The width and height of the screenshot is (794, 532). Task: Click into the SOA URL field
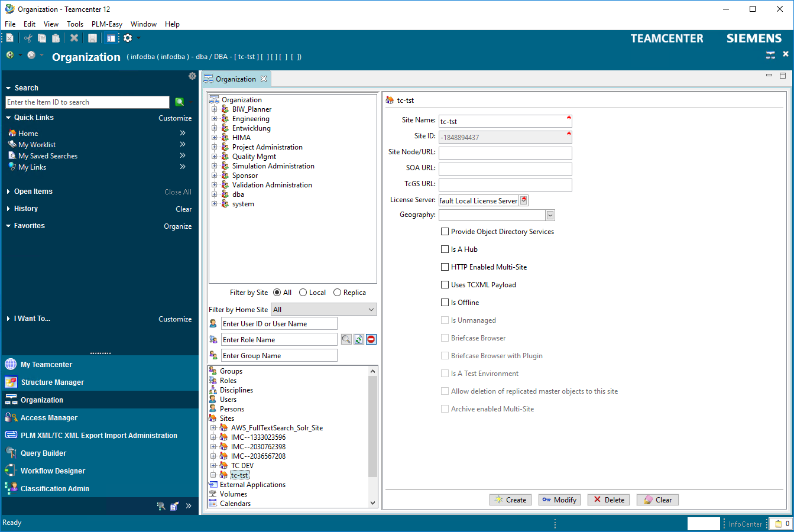point(505,168)
